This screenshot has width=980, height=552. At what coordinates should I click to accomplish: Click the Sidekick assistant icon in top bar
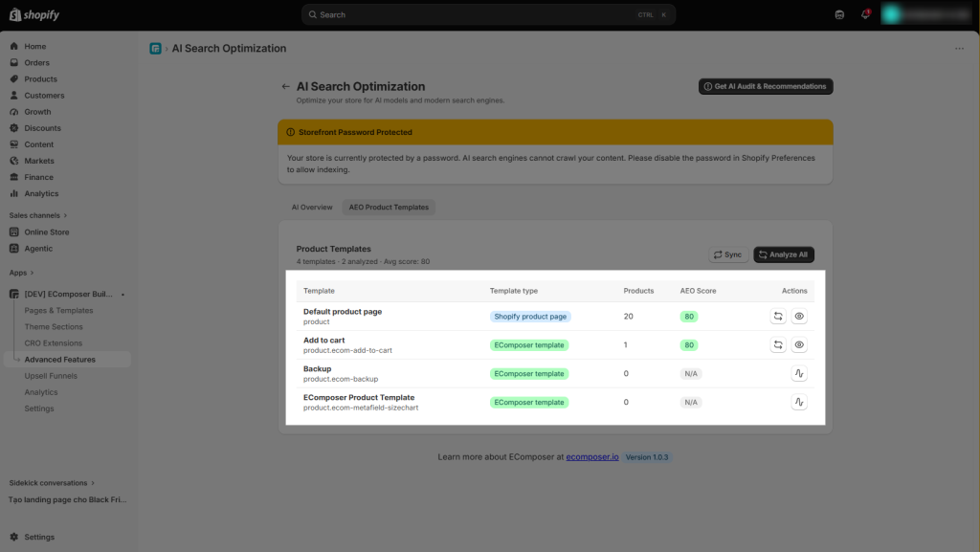tap(839, 14)
